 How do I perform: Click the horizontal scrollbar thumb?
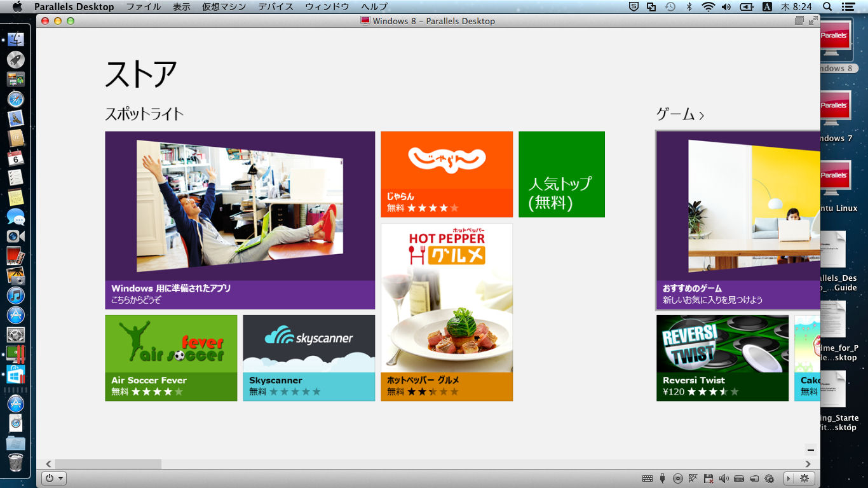108,464
